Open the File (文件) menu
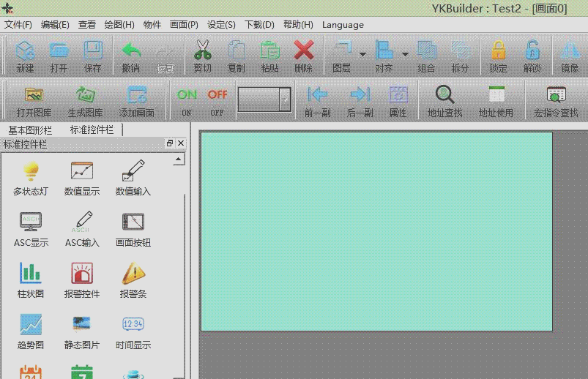 (x=18, y=24)
